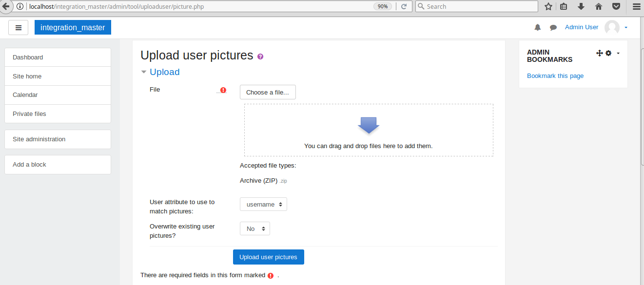Reload the page with the refresh icon
Viewport: 644px width, 285px height.
pos(404,6)
